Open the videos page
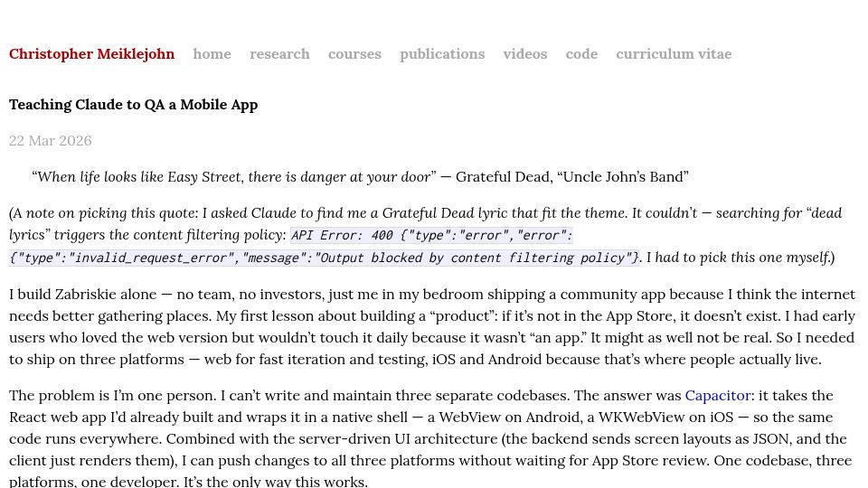 coord(525,53)
